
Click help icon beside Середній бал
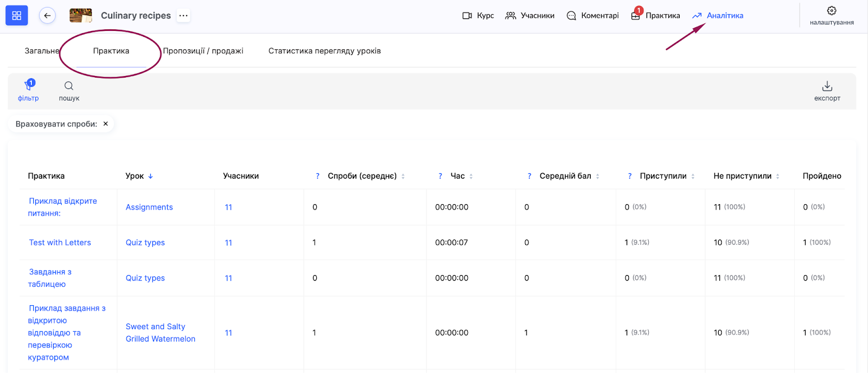click(529, 176)
